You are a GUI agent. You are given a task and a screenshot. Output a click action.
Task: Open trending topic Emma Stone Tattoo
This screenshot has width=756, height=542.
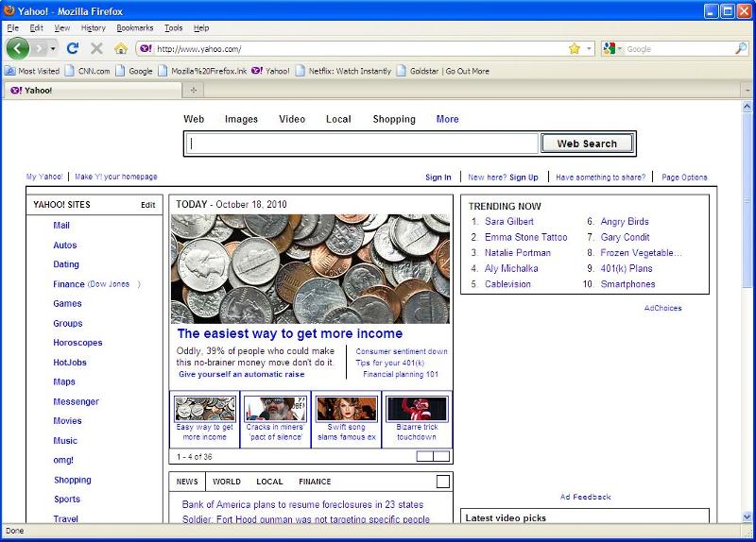[x=526, y=237]
